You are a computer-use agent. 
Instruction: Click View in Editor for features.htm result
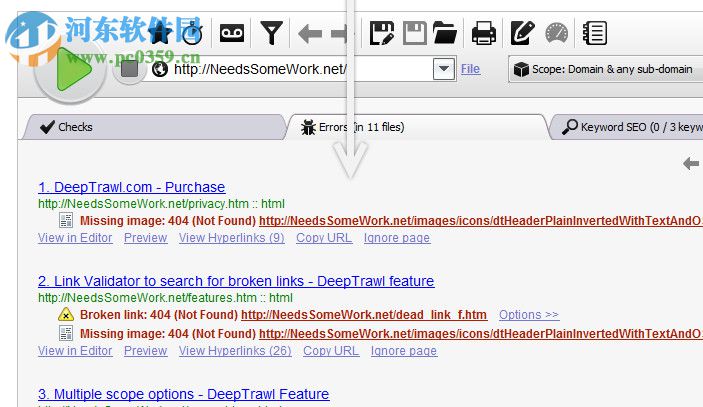(x=75, y=351)
